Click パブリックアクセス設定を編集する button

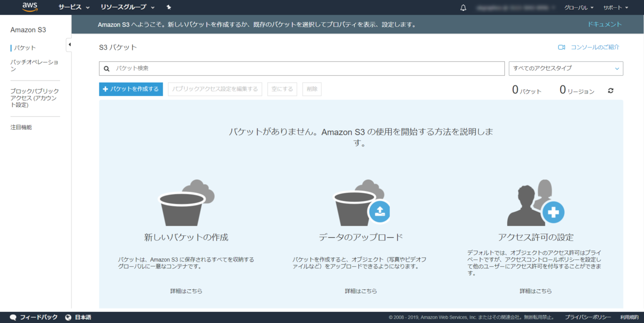point(215,89)
